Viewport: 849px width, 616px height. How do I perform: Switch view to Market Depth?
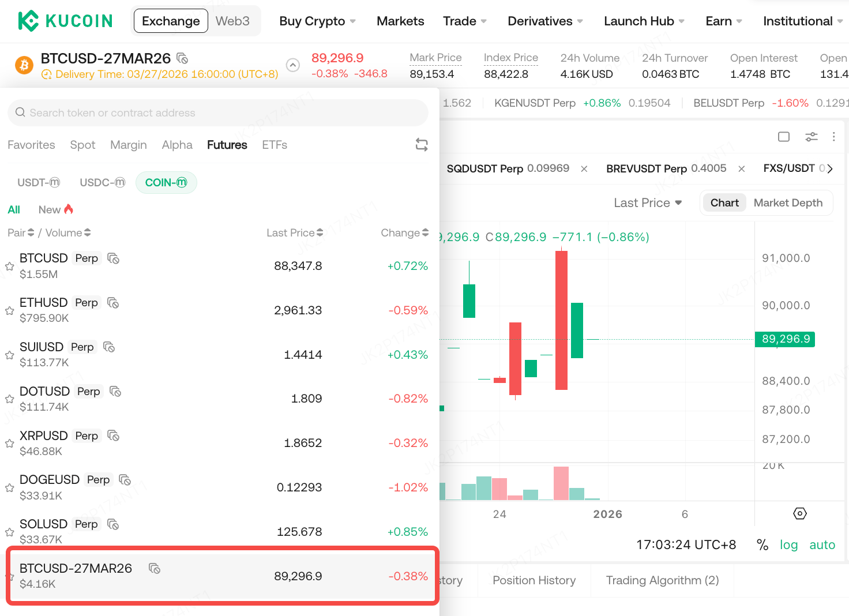pos(788,203)
